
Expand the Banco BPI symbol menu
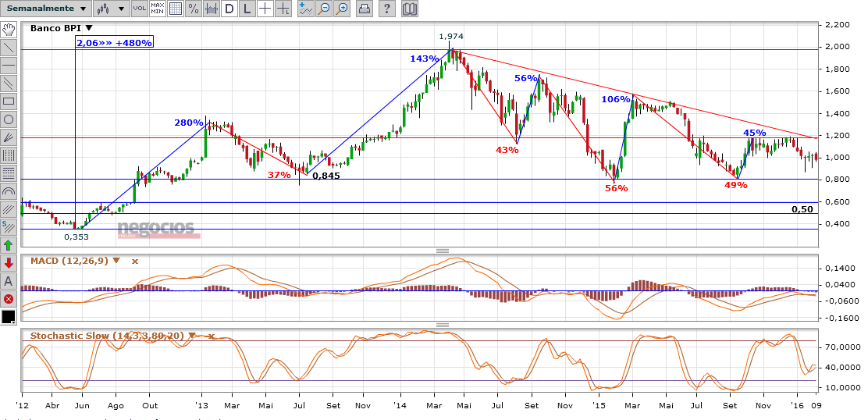coord(88,28)
